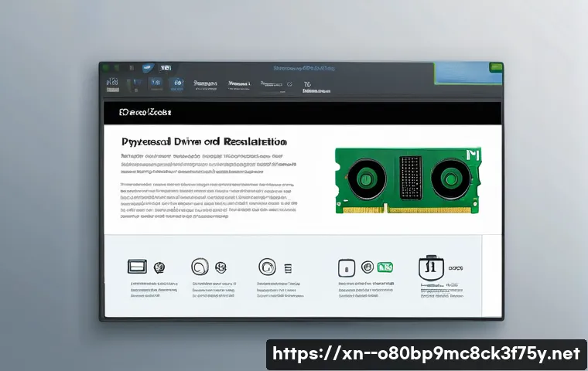588x371 pixels.
Task: Click the bold article title heading
Action: (x=204, y=142)
